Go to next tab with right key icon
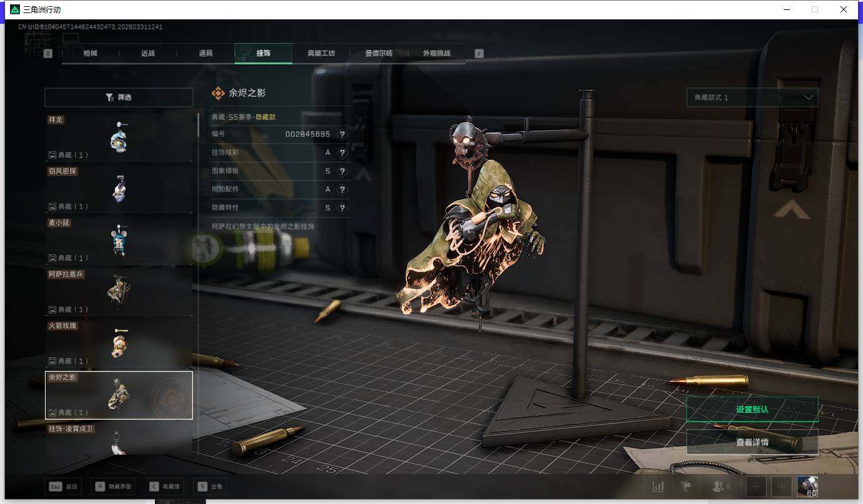863x504 pixels. click(479, 54)
